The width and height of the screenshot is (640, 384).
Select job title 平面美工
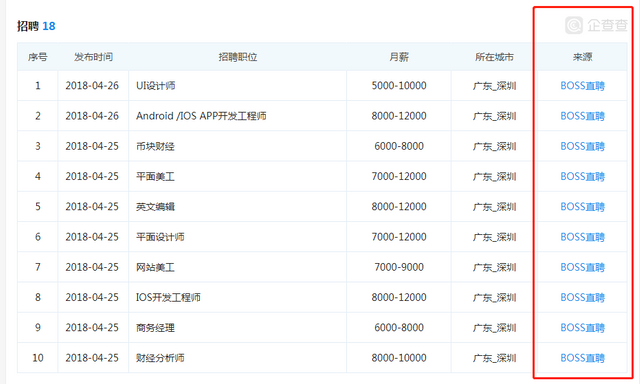point(155,176)
